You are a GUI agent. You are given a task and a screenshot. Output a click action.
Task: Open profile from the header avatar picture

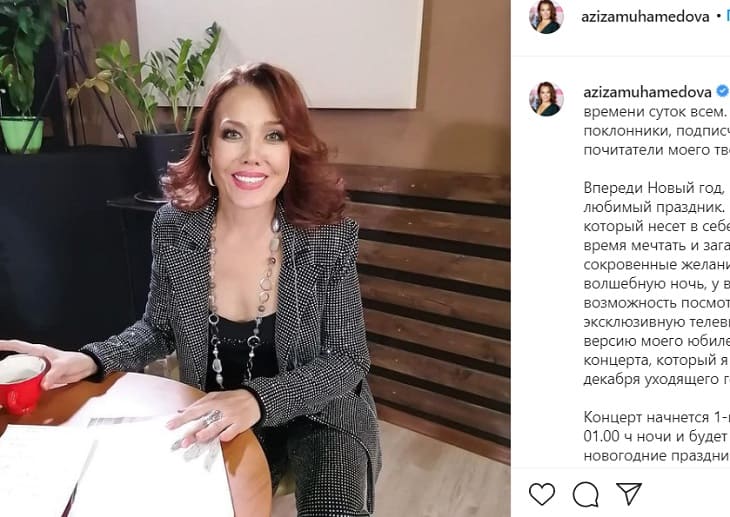tap(546, 16)
